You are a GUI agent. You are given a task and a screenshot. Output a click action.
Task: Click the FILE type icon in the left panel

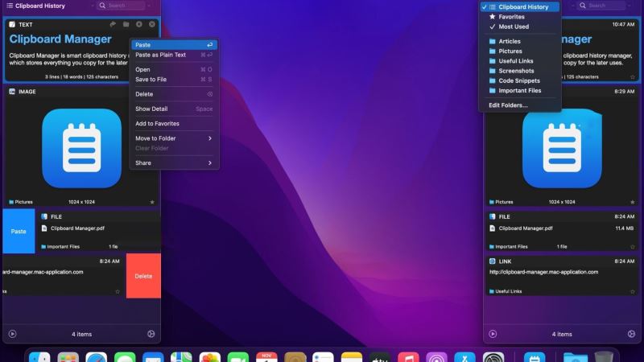44,216
